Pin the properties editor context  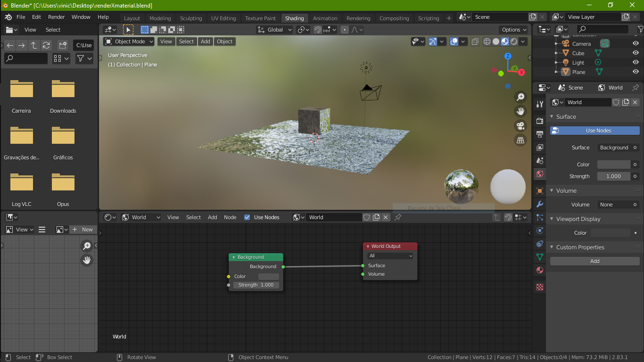pyautogui.click(x=636, y=88)
